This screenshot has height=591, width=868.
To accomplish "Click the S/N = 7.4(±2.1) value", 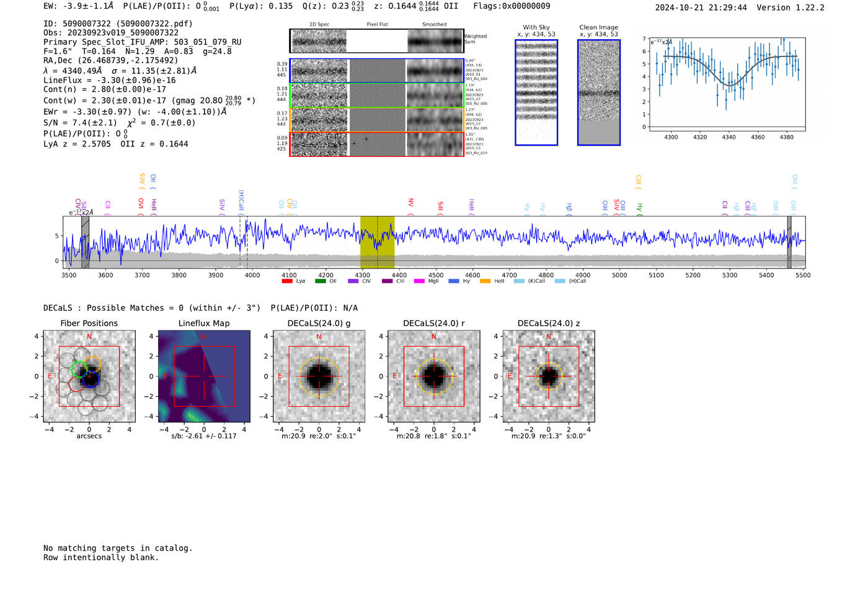I will tap(80, 123).
